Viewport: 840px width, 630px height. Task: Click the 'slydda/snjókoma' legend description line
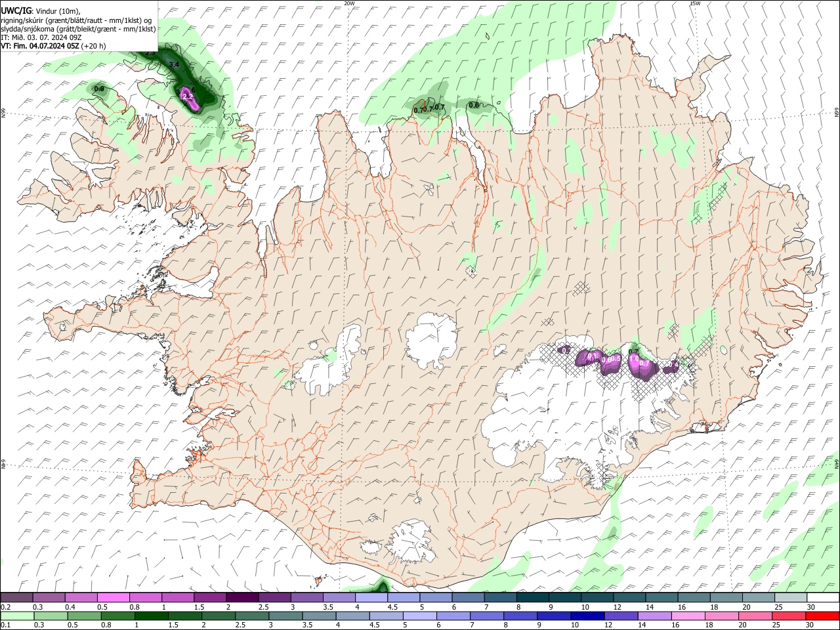[78, 29]
